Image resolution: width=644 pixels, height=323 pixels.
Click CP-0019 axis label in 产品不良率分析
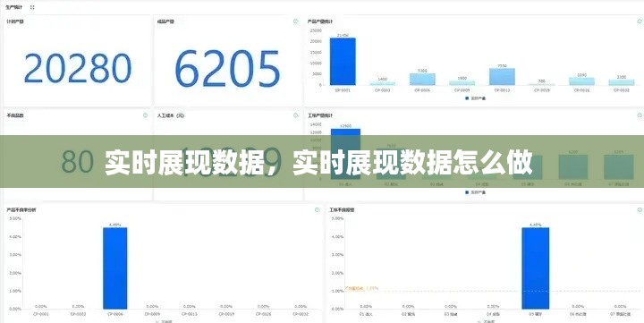point(226,314)
